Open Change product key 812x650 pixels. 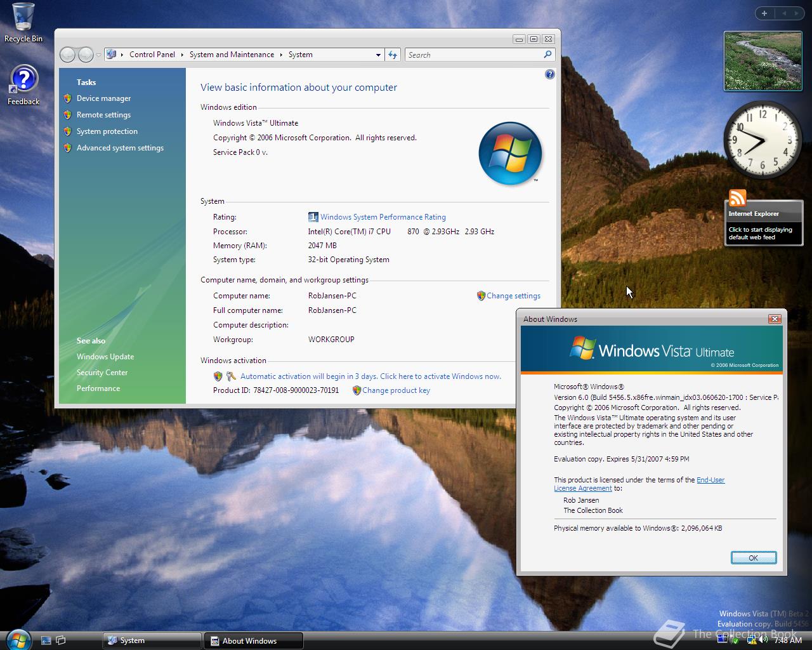tap(396, 390)
